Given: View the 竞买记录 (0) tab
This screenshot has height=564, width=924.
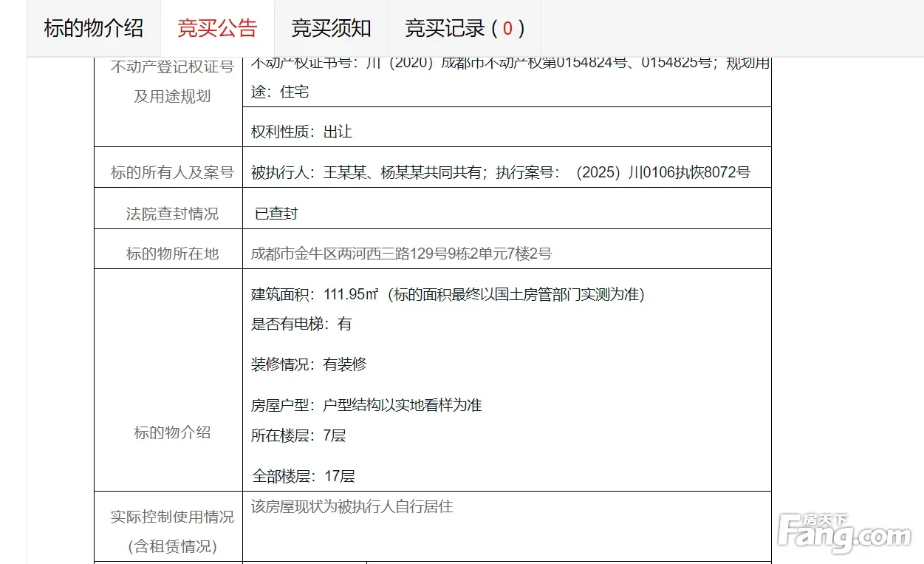Looking at the screenshot, I should [x=465, y=29].
